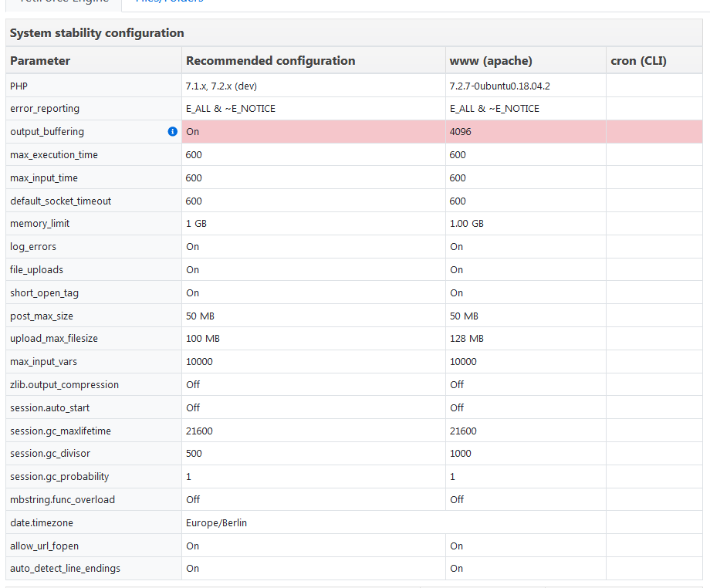Screen dimensions: 710x588
Task: Select the 'date.timezone' parameter name
Action: tap(42, 523)
